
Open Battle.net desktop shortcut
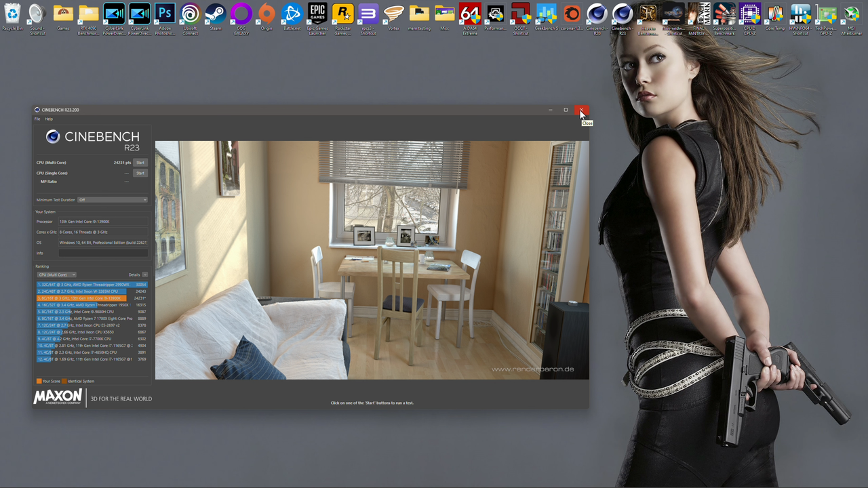coord(292,18)
